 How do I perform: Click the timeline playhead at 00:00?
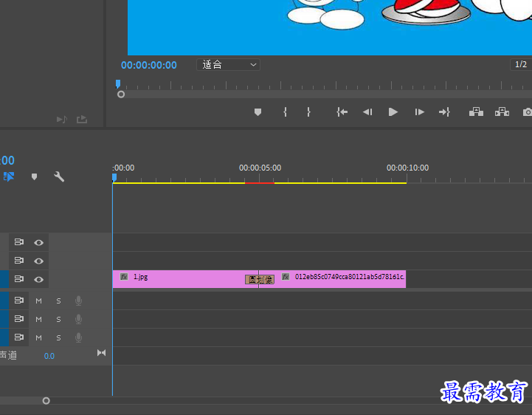[114, 178]
